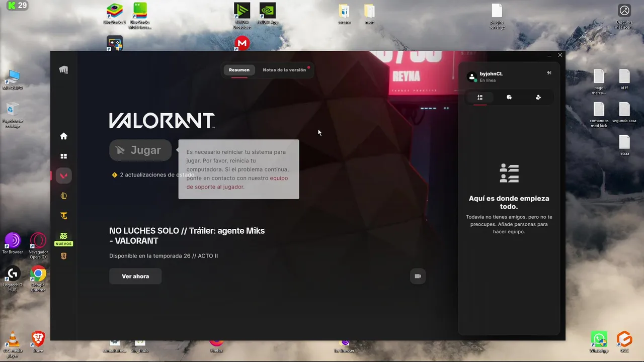Screen dimensions: 644x362
Task: Open BlueStacks Multi-Instance desktop icon
Action: point(140,16)
